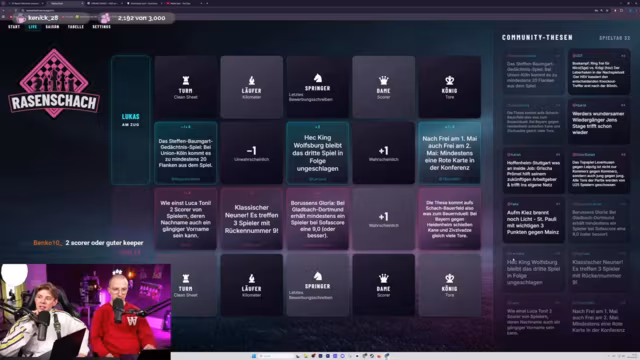This screenshot has height=360, width=640.
Task: Click the Spieltag label beside Community-Thesen
Action: coord(614,38)
